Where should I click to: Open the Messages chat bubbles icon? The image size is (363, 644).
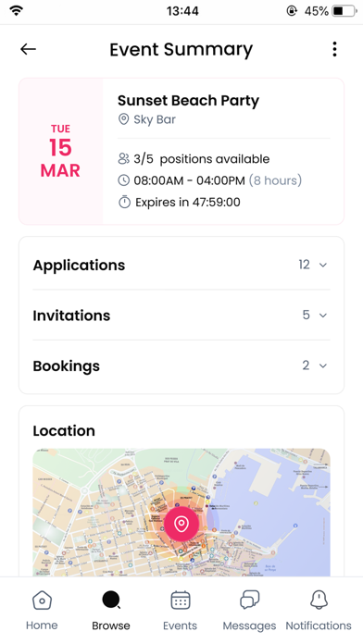(x=249, y=601)
